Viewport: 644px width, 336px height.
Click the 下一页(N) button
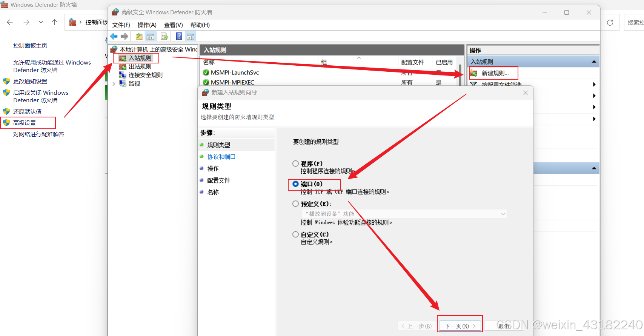[460, 326]
